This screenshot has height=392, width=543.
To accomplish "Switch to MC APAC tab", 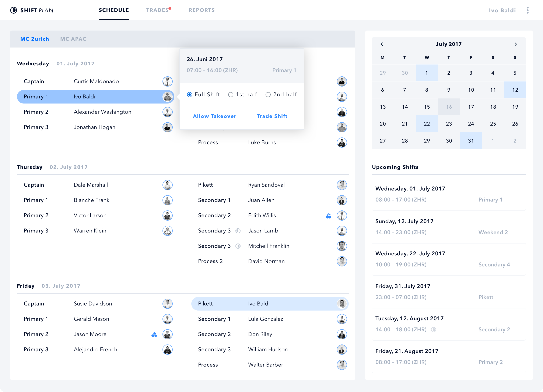I will pos(73,39).
